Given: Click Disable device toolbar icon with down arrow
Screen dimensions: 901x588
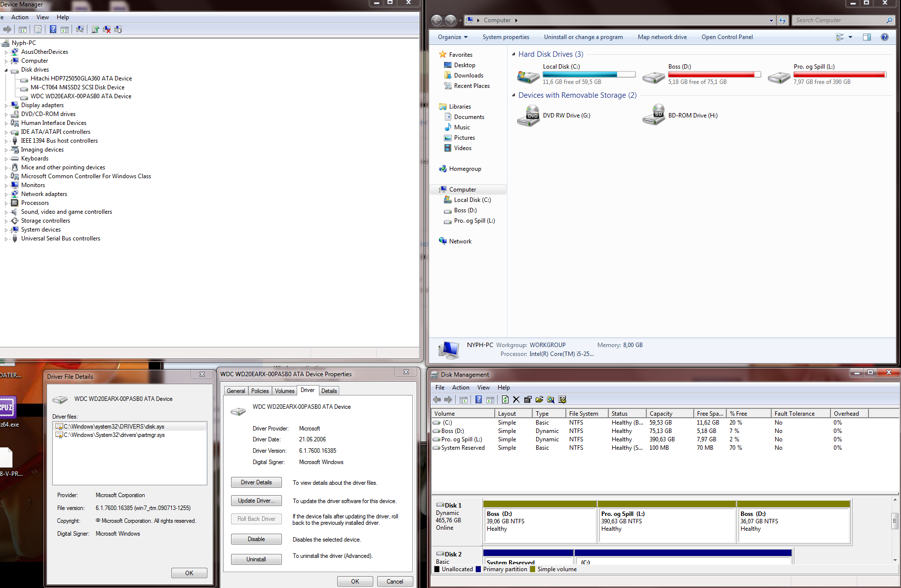Looking at the screenshot, I should coord(118,30).
